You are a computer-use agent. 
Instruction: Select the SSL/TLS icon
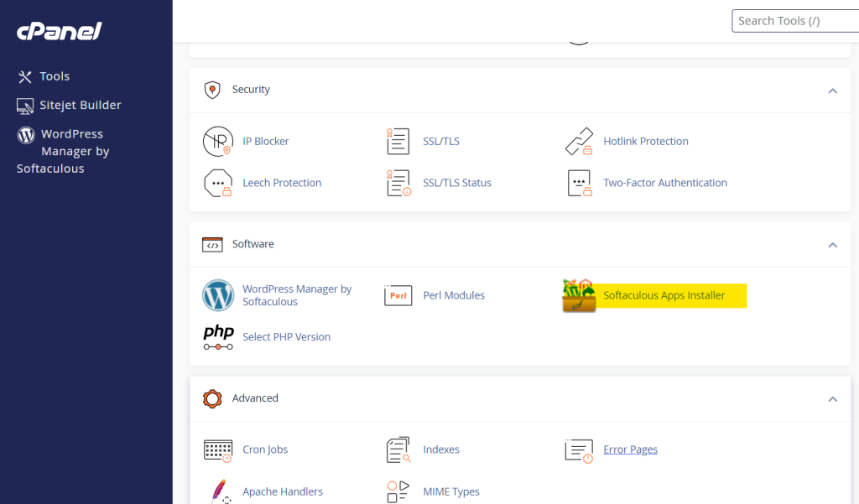pos(398,141)
